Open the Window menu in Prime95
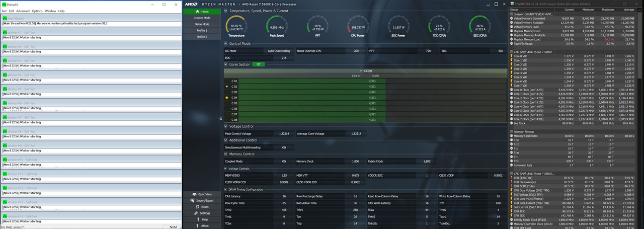This screenshot has height=229, width=644. coord(50,11)
